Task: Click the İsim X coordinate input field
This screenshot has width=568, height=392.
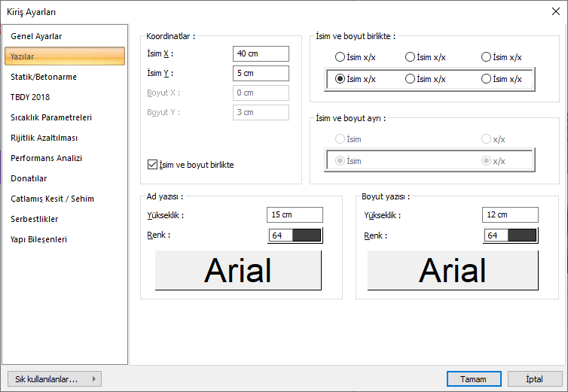Action: point(261,53)
